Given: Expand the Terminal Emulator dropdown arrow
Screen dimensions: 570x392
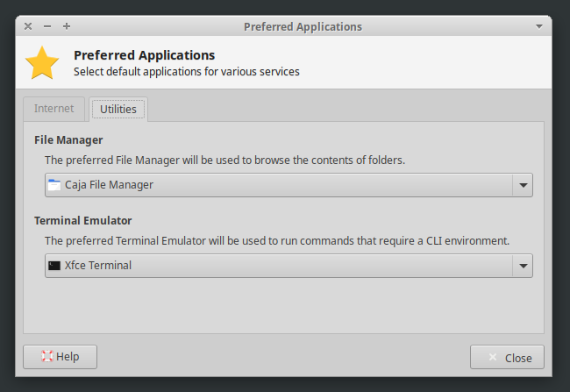Looking at the screenshot, I should pyautogui.click(x=523, y=266).
